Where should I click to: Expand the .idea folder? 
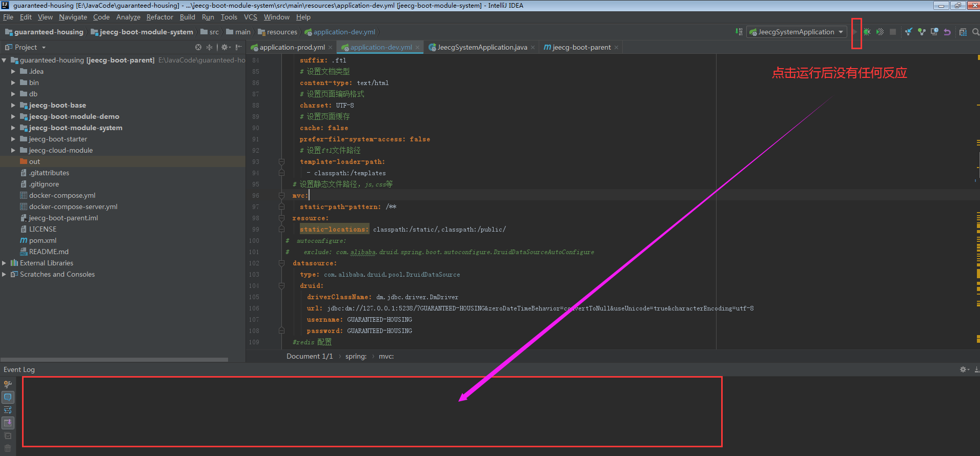13,71
